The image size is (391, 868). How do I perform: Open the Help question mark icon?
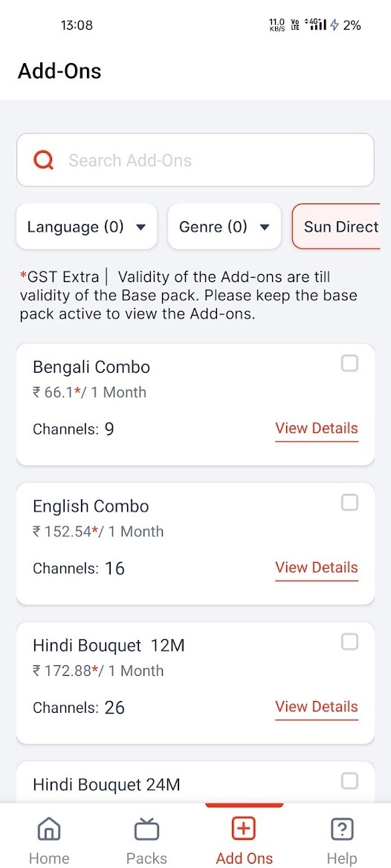(x=342, y=829)
